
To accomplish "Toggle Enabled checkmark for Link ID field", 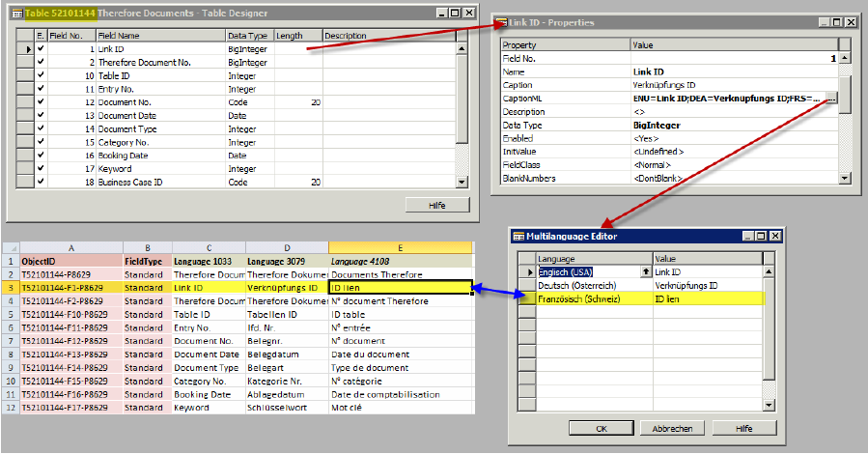I will click(41, 48).
